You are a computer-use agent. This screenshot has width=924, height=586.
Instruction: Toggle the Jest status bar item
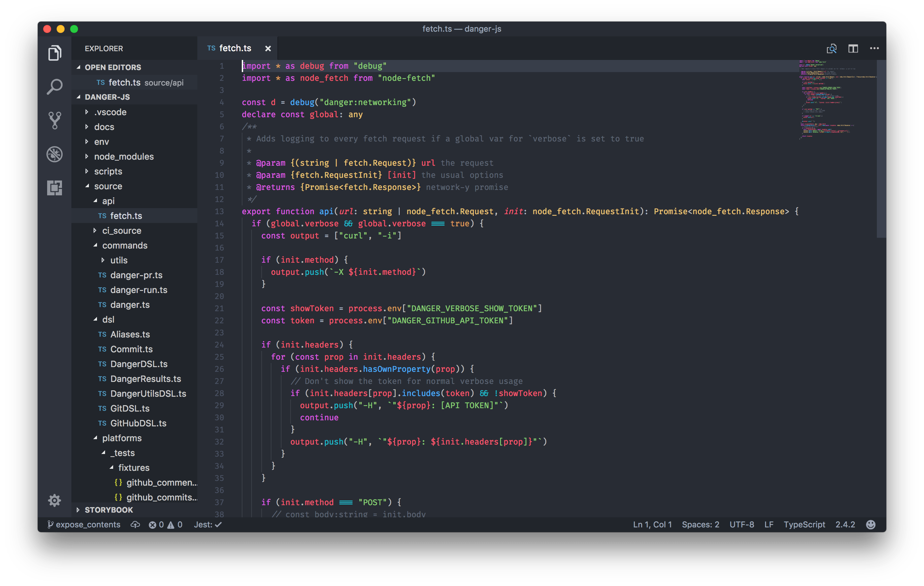coord(207,525)
